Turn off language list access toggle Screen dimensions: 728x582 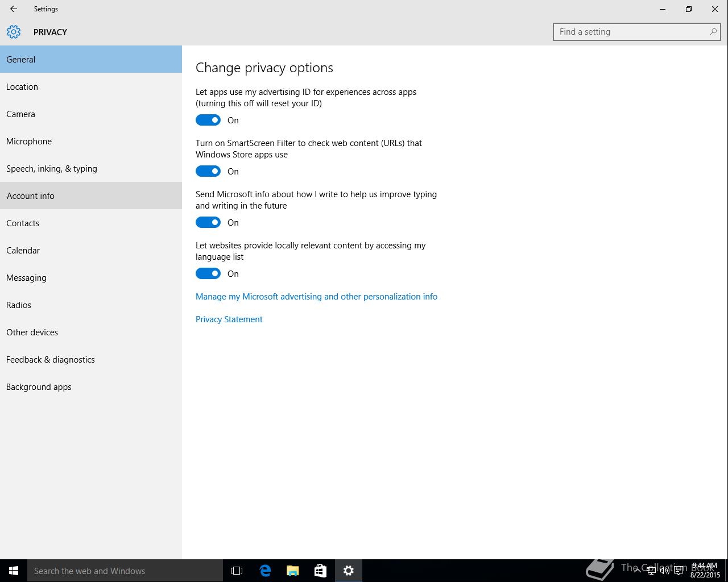pos(208,273)
